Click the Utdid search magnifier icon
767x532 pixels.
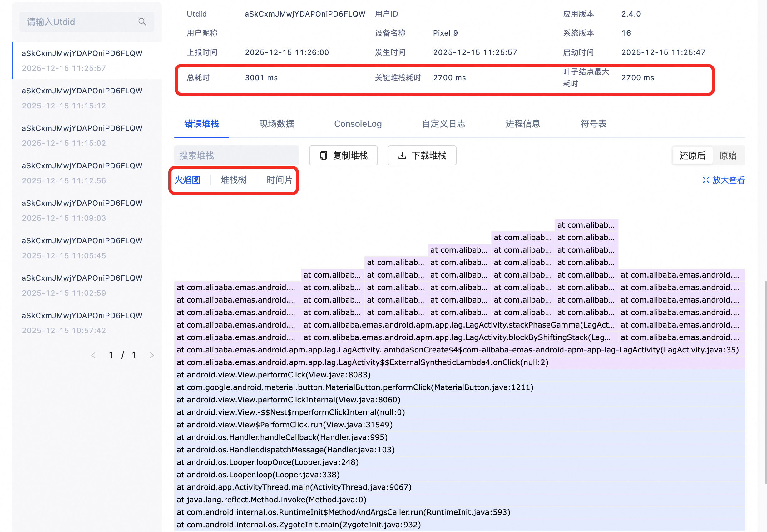pos(142,22)
